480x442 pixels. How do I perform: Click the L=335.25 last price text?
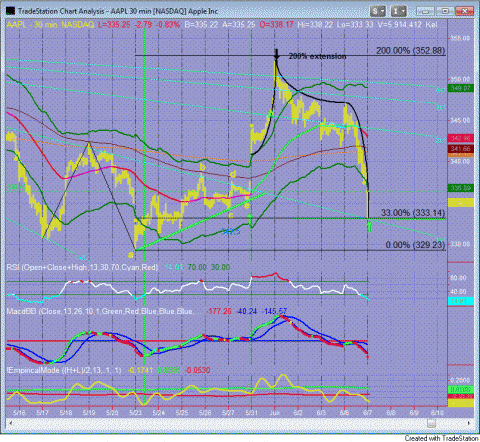114,25
